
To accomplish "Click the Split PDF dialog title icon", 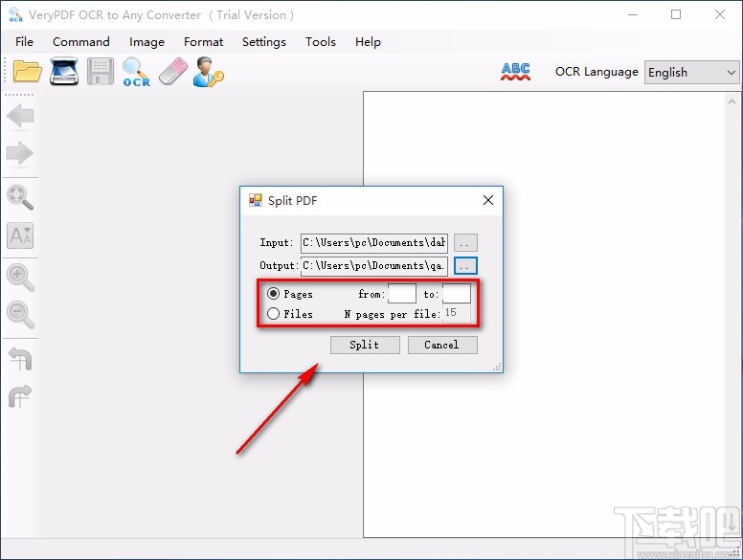I will pos(256,200).
